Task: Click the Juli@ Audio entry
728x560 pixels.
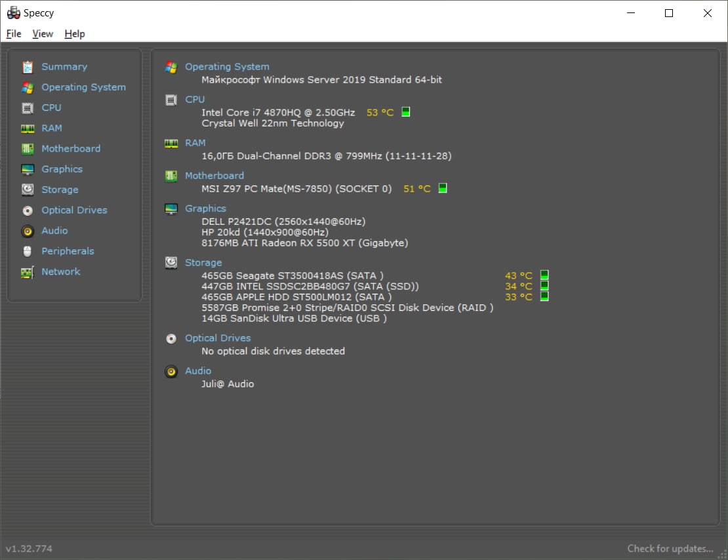Action: coord(228,384)
